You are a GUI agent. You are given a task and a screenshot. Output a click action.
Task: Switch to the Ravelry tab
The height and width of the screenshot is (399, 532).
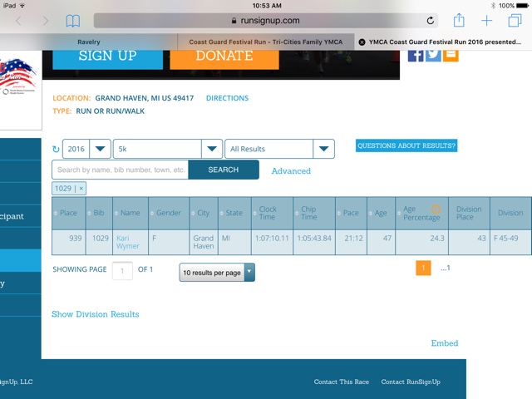tap(89, 42)
